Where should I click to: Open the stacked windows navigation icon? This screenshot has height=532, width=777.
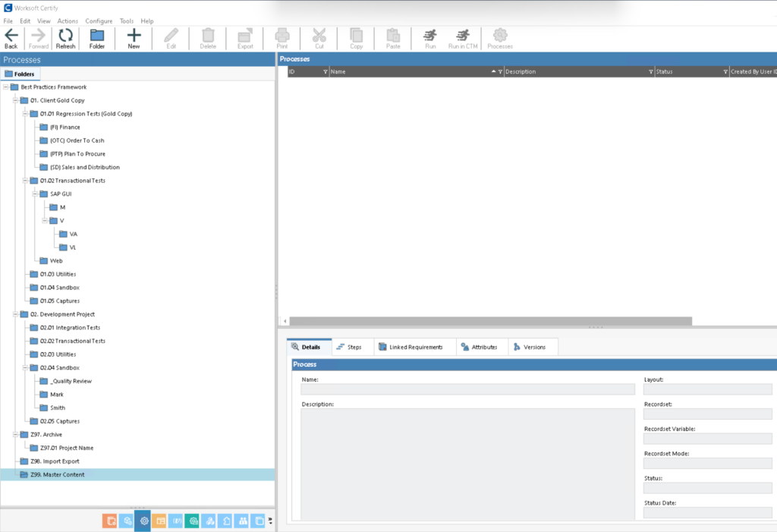(x=258, y=521)
